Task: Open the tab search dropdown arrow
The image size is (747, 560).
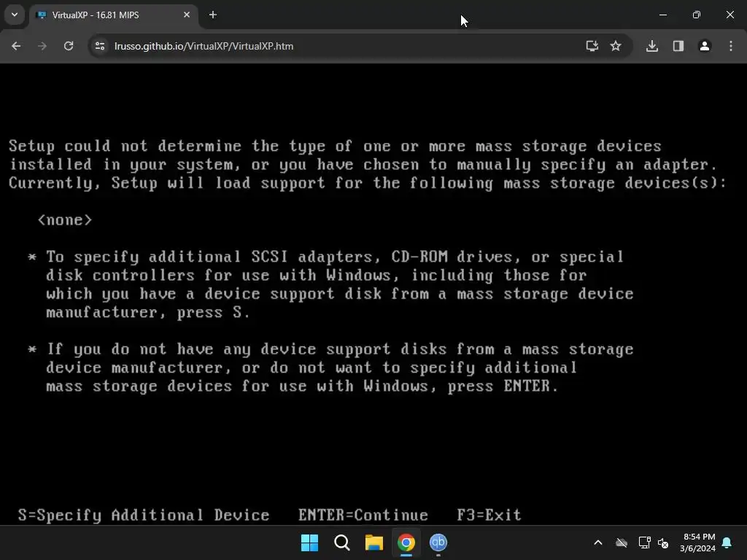Action: pos(15,15)
